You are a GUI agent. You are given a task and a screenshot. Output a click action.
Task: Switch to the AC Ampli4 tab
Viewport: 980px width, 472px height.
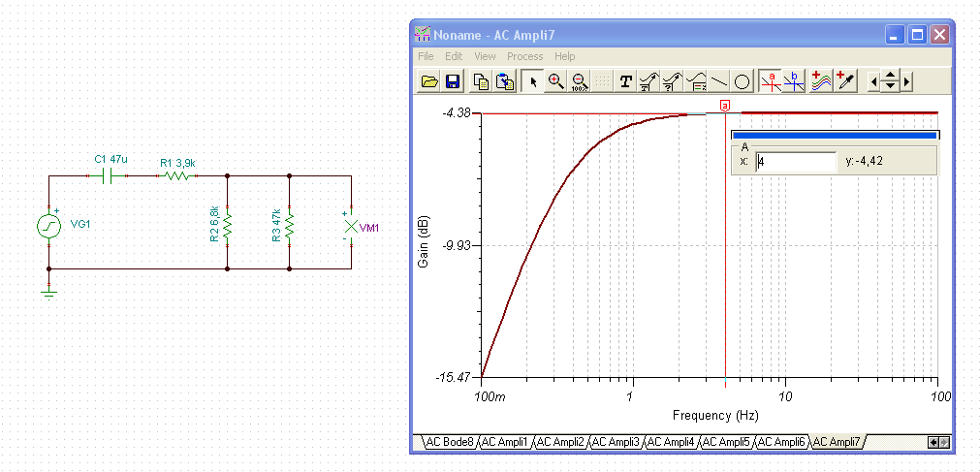click(x=671, y=442)
